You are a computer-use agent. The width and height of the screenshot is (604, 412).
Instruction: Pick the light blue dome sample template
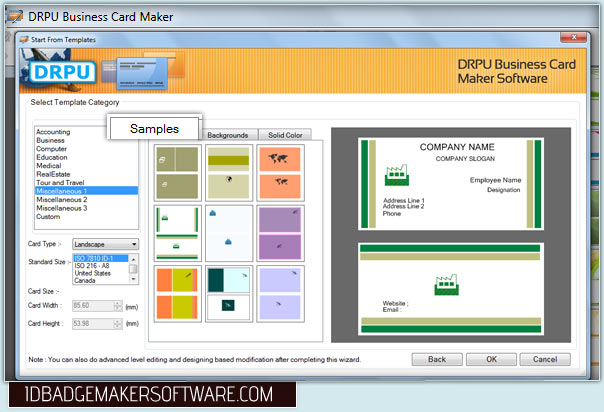point(229,233)
